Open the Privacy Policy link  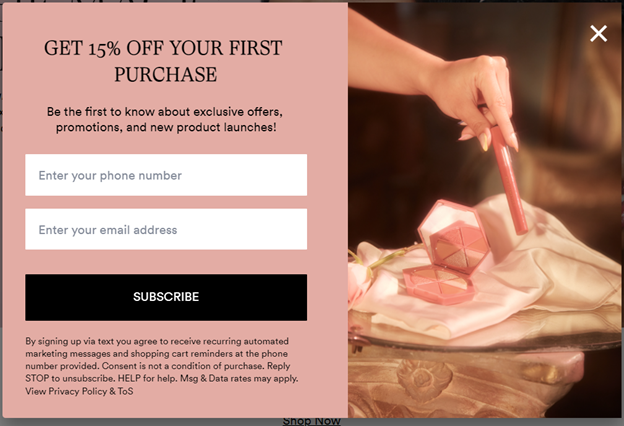pos(78,391)
